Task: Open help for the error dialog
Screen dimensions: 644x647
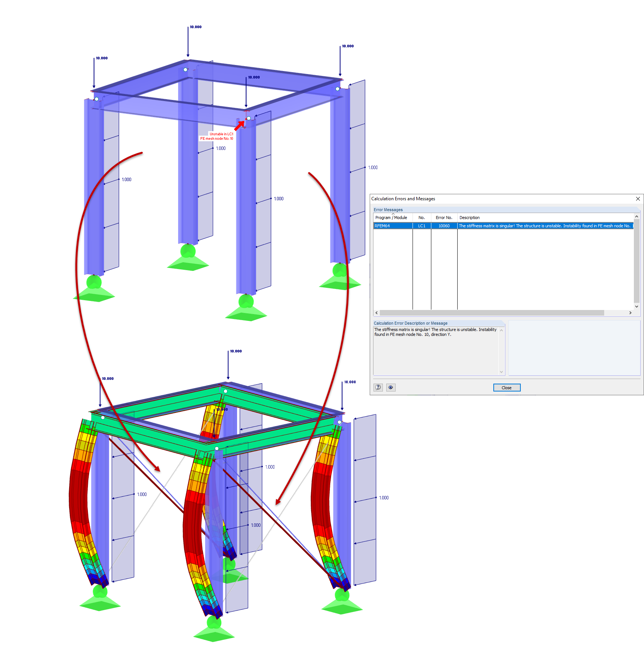Action: [x=378, y=387]
